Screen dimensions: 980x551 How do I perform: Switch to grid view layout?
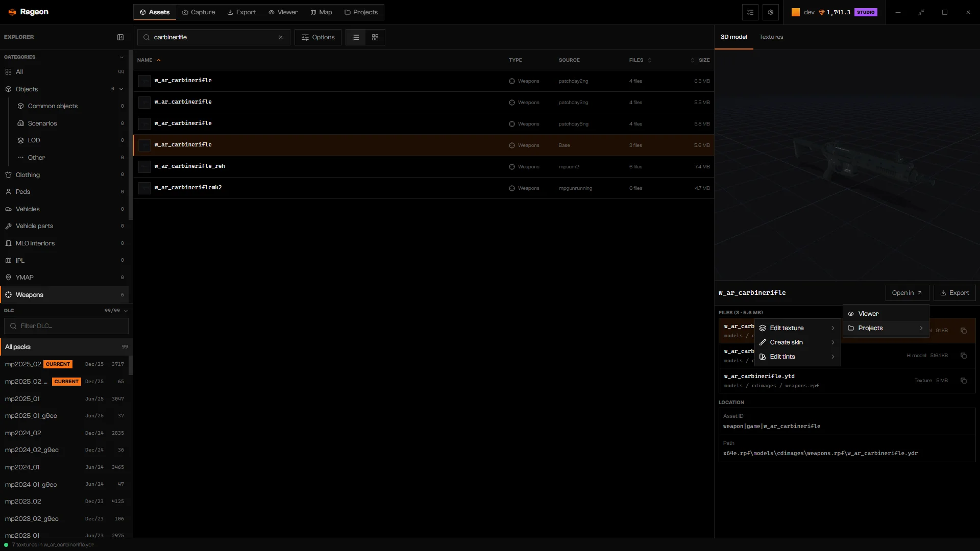click(375, 37)
